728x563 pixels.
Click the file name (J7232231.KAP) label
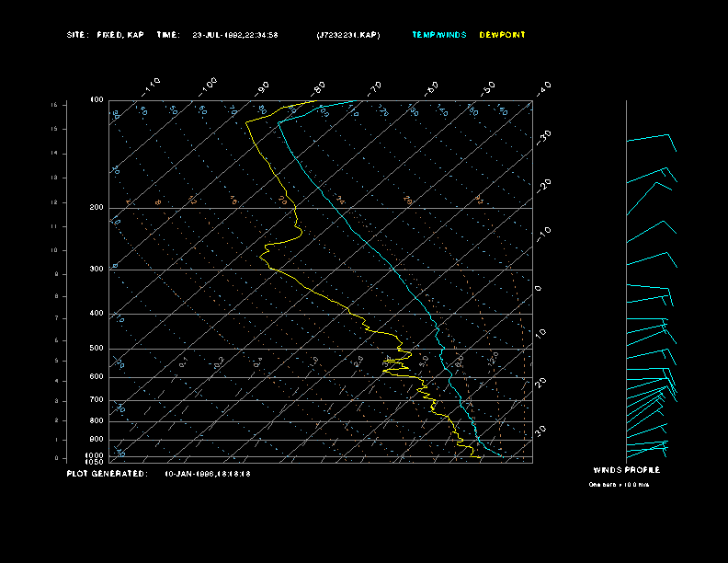(x=347, y=35)
